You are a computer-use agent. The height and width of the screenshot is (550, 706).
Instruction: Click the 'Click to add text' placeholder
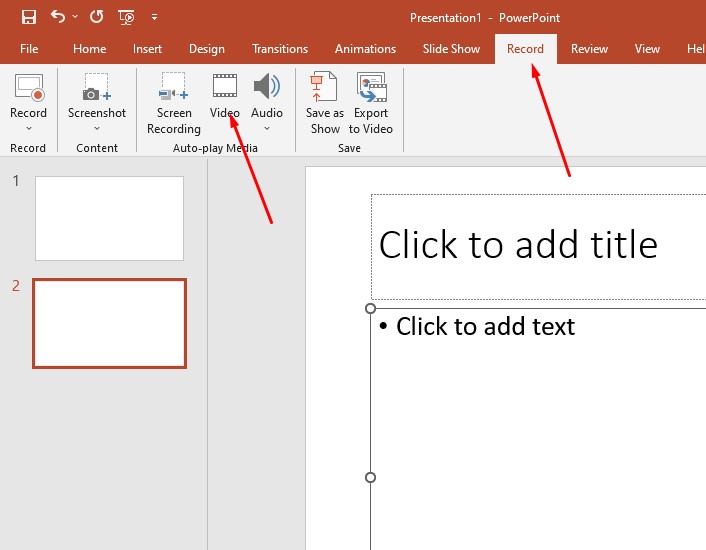tap(486, 326)
